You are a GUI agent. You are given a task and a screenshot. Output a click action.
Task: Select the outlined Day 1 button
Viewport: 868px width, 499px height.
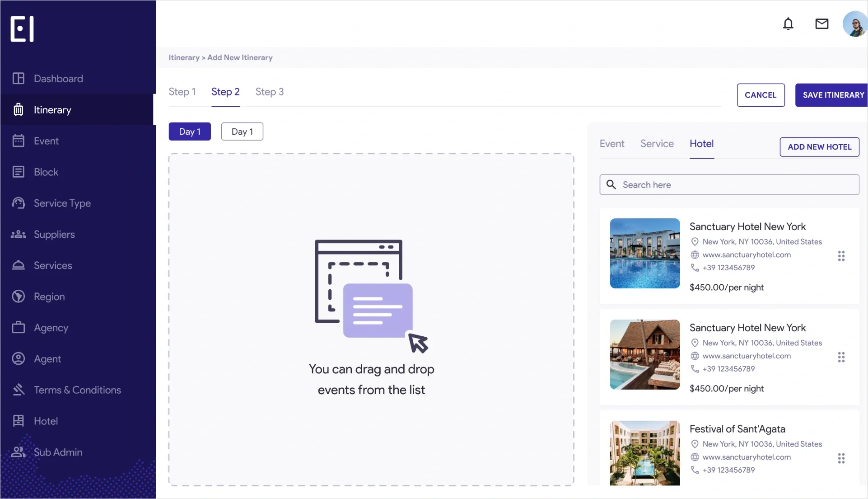242,132
